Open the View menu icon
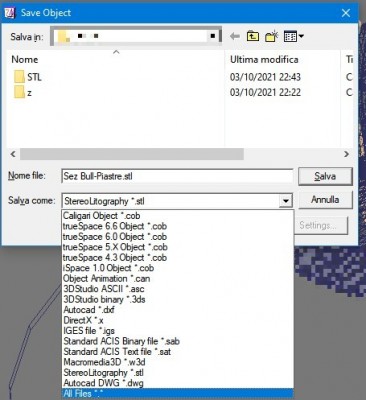The image size is (366, 400). (293, 36)
